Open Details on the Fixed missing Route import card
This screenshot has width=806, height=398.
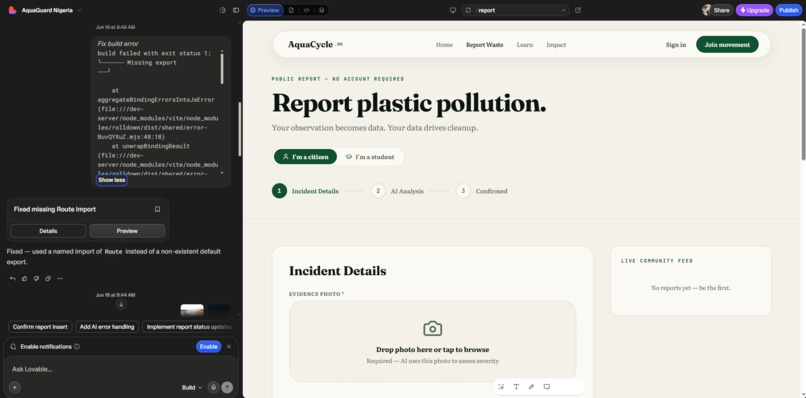48,231
